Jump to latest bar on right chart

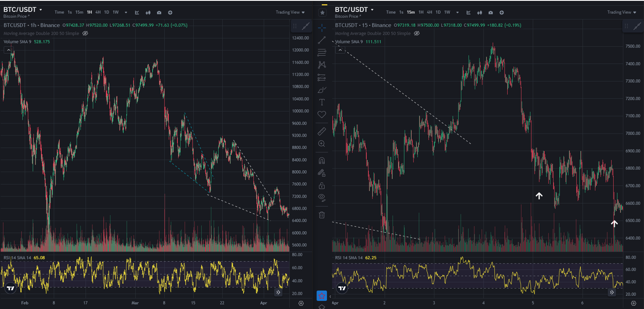click(x=612, y=292)
